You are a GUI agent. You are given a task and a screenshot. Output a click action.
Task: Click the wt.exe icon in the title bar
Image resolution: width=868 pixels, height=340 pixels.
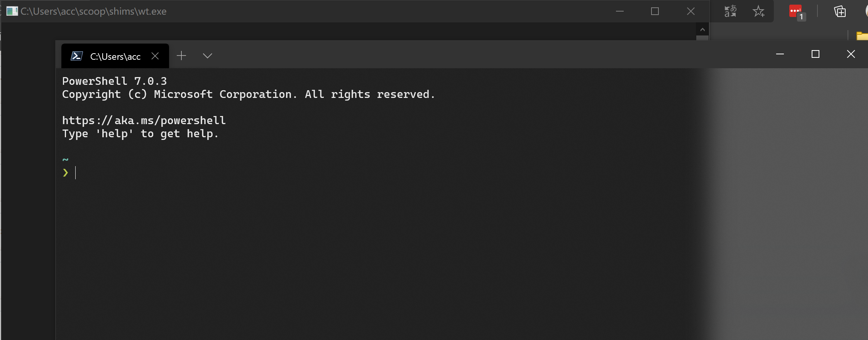point(12,11)
